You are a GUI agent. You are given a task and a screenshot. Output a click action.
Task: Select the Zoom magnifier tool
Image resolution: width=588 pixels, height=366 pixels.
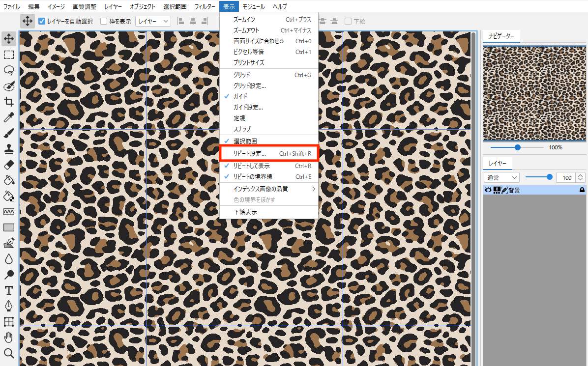[x=8, y=353]
